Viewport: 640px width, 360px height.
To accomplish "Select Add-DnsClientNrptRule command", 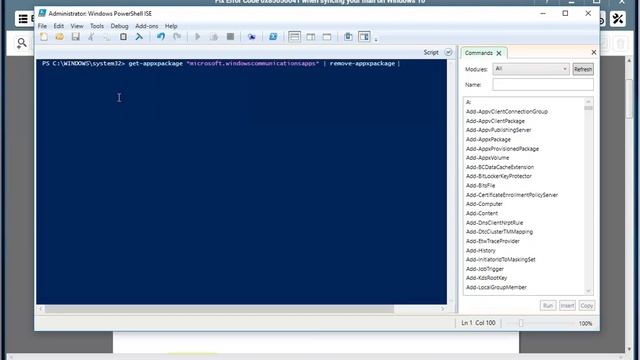I will tap(494, 222).
